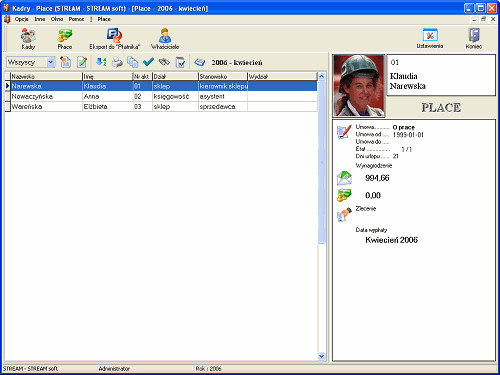
Task: Click the Administrator status bar entry
Action: pyautogui.click(x=114, y=369)
